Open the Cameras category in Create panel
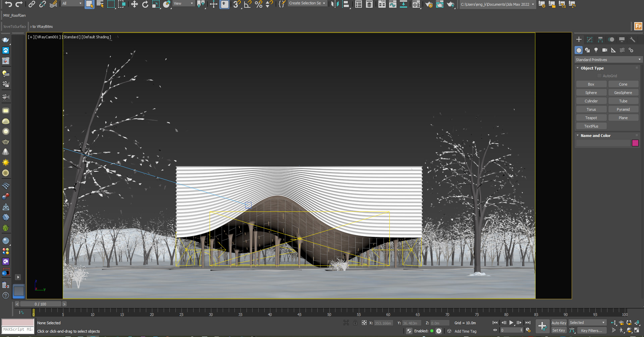The image size is (644, 337). (x=605, y=50)
